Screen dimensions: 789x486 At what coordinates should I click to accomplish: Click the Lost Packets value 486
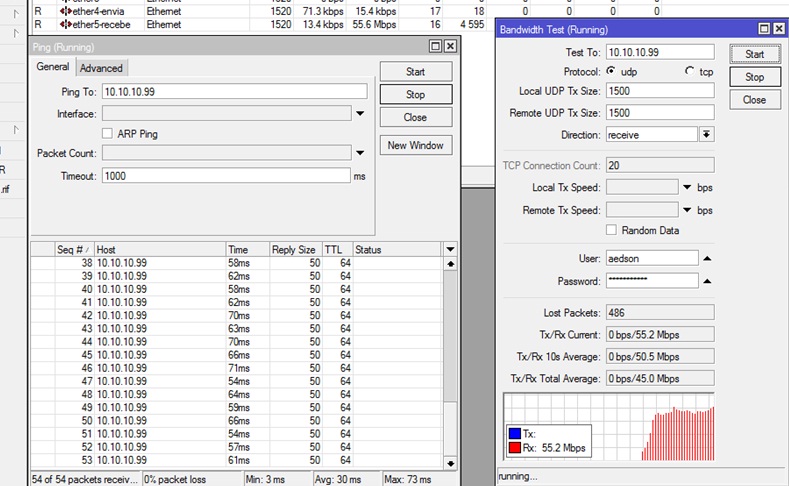(x=660, y=312)
